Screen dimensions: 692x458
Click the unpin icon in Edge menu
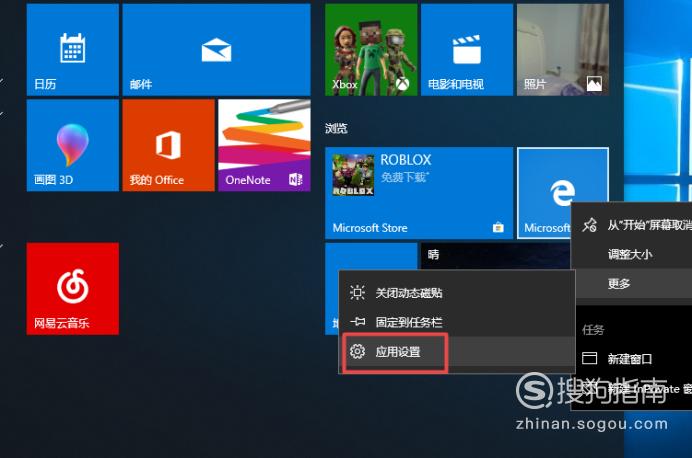[590, 225]
